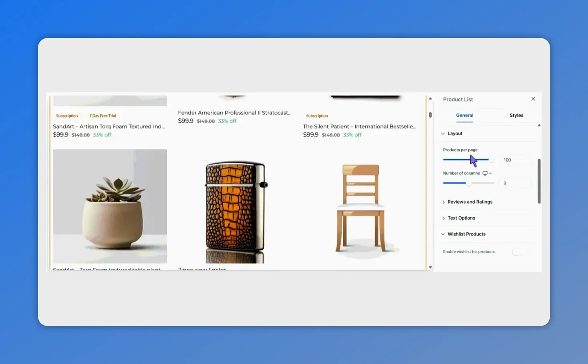This screenshot has width=588, height=364.
Task: Click the columns input field showing 3
Action: pyautogui.click(x=516, y=183)
